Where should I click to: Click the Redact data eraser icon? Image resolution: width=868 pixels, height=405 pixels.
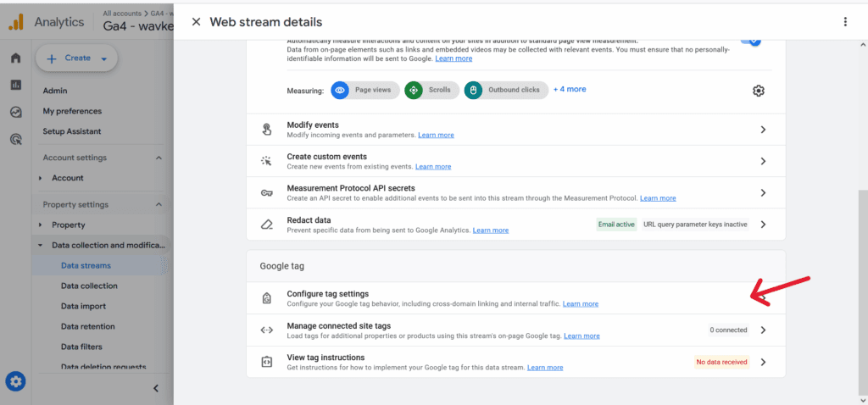pyautogui.click(x=266, y=225)
